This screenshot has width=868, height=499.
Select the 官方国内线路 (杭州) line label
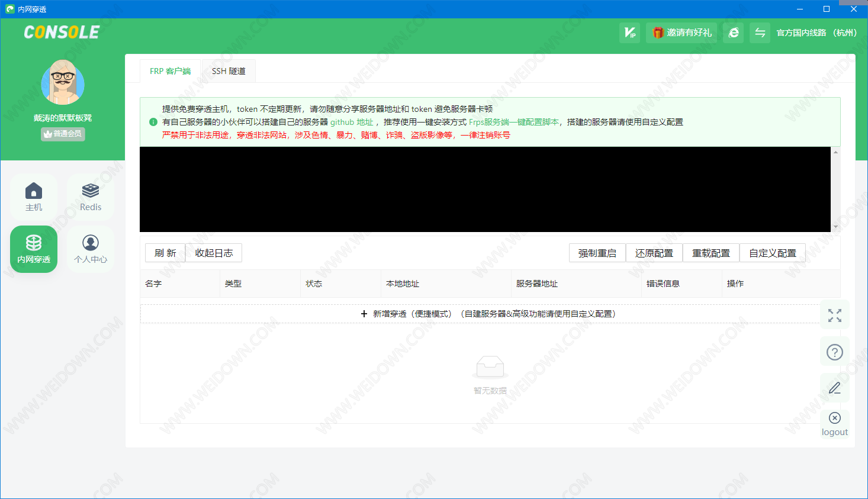[816, 33]
